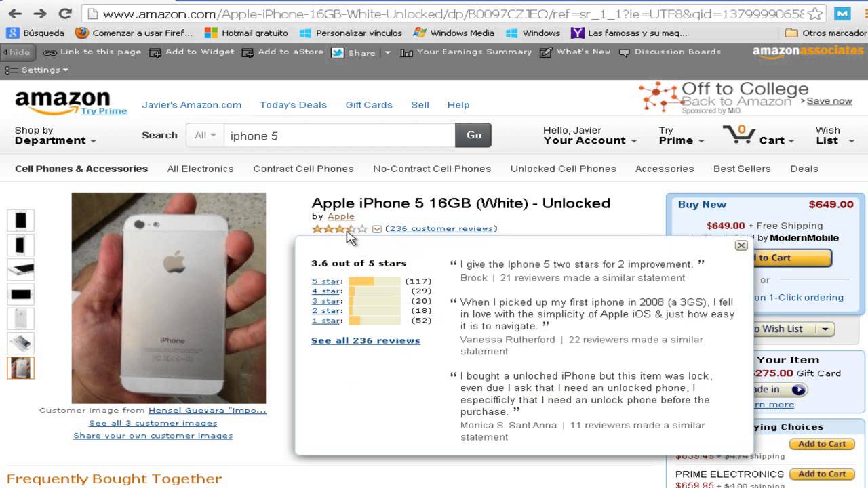Click the Amazon logo
Image resolution: width=868 pixels, height=488 pixels.
click(62, 102)
